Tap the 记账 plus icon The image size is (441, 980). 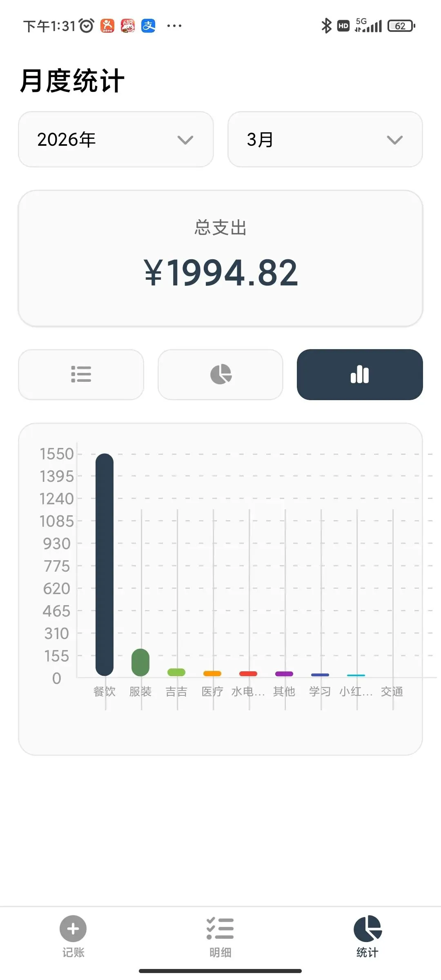tap(73, 929)
